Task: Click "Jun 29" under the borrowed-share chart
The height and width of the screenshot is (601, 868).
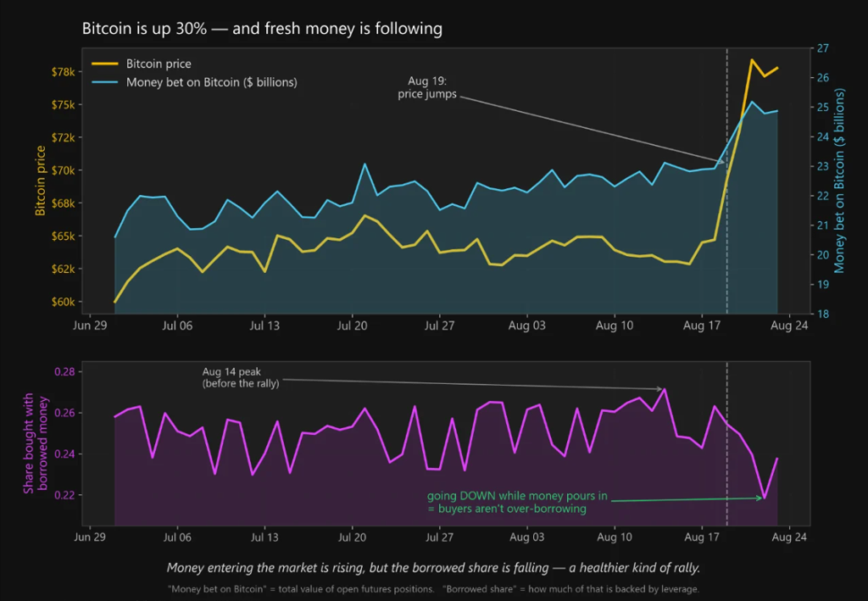Action: [x=90, y=537]
